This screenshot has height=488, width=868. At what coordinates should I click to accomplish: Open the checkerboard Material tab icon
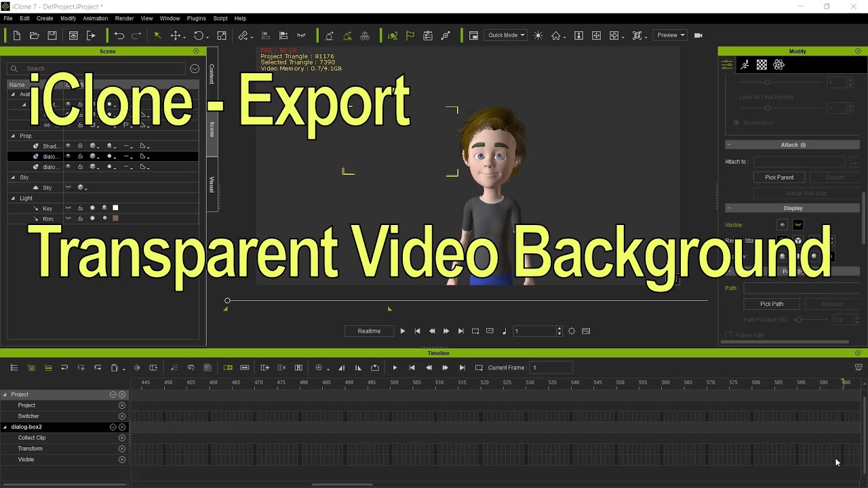point(762,64)
